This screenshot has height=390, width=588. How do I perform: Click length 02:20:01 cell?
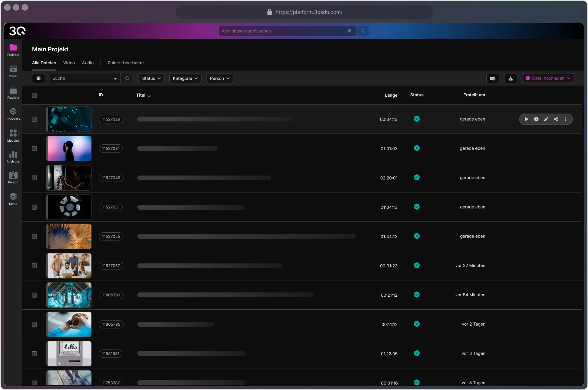389,178
